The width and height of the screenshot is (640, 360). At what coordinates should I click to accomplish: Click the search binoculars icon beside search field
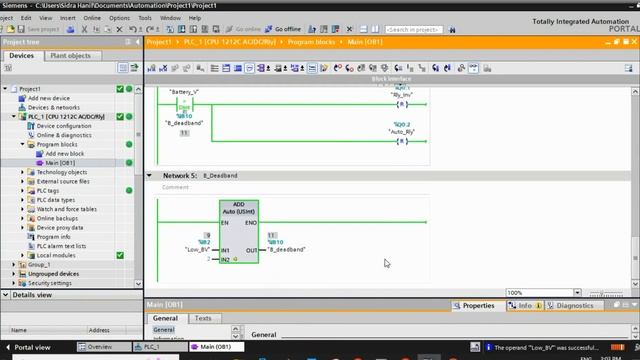tap(452, 29)
